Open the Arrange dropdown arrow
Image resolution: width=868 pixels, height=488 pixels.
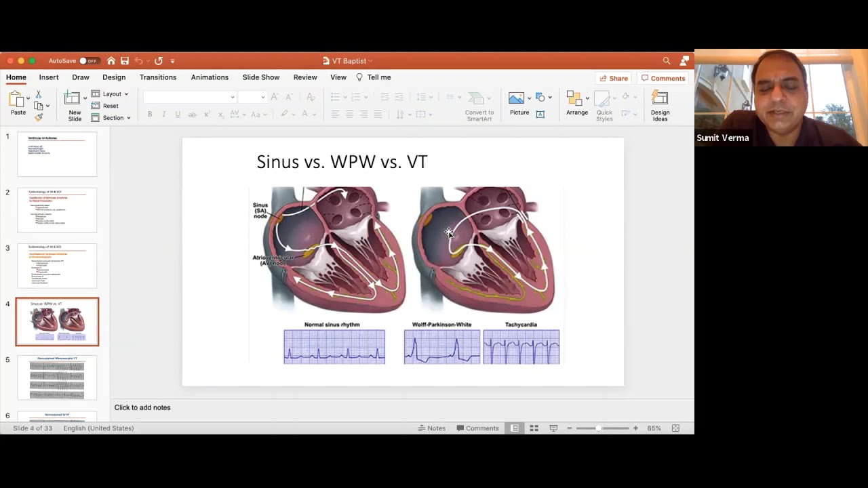pos(587,97)
